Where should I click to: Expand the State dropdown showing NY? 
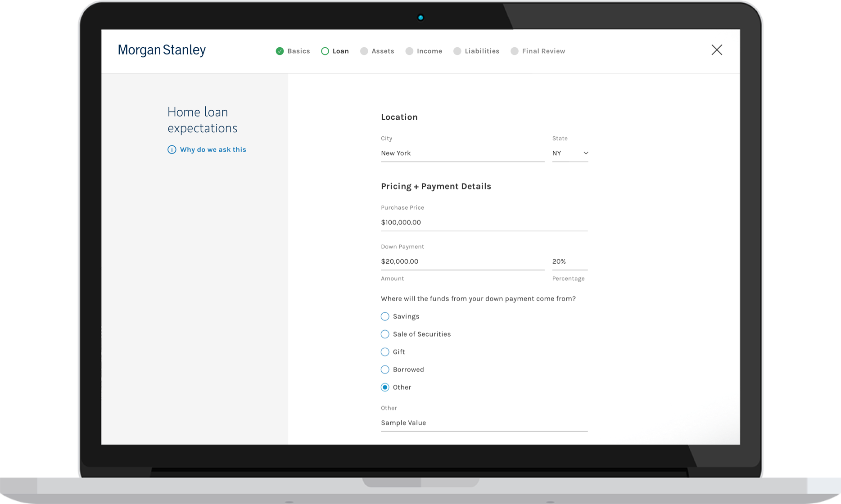click(x=570, y=153)
